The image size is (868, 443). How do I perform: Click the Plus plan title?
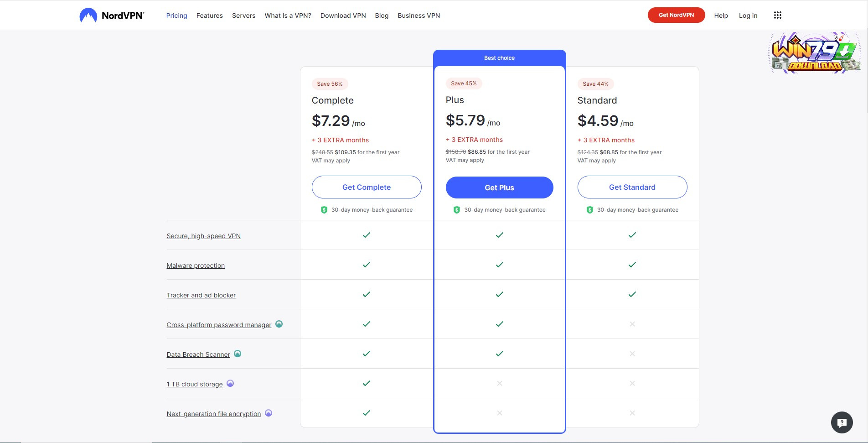click(x=455, y=100)
